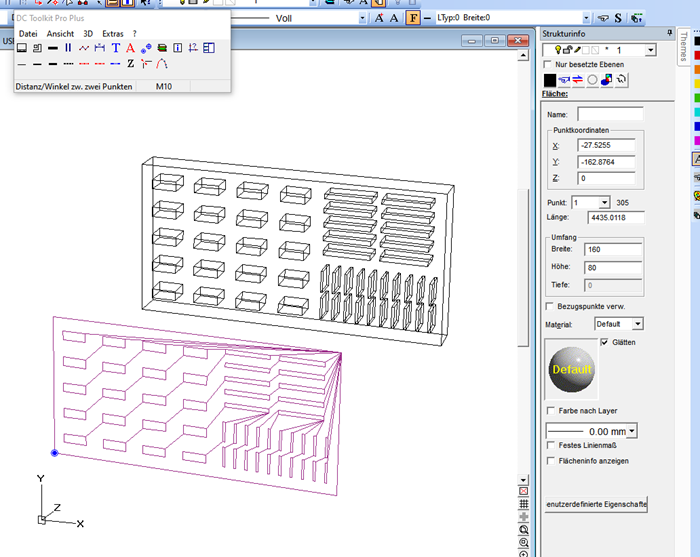Click the blue T text tool icon

[x=115, y=48]
